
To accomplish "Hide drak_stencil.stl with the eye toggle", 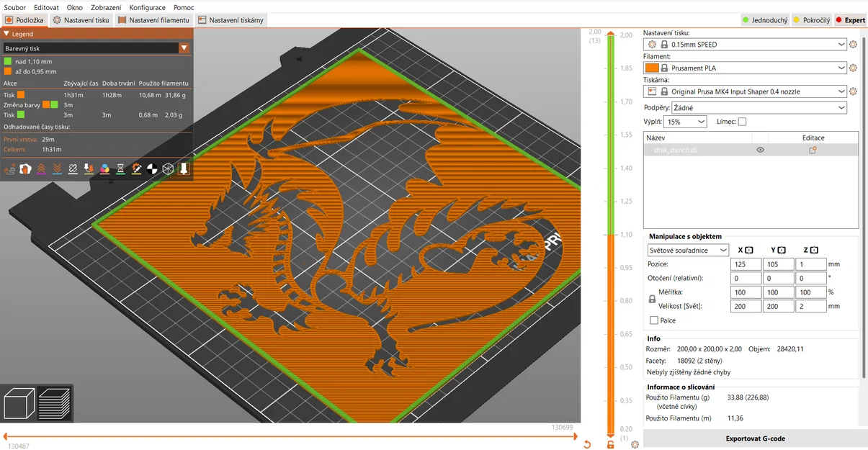I will [x=760, y=150].
